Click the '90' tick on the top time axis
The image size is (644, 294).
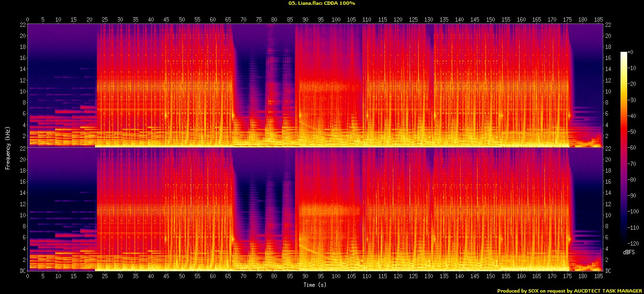click(305, 20)
